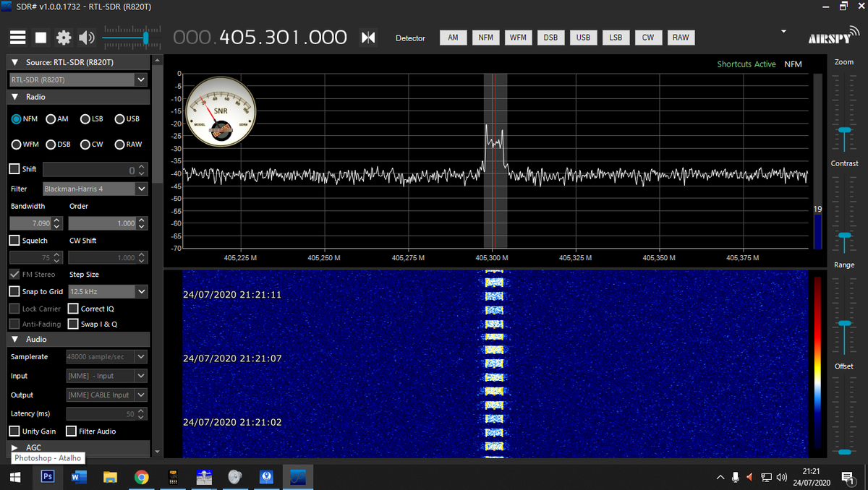Screen dimensions: 868x490
Task: Open Word from the taskbar
Action: [x=79, y=477]
